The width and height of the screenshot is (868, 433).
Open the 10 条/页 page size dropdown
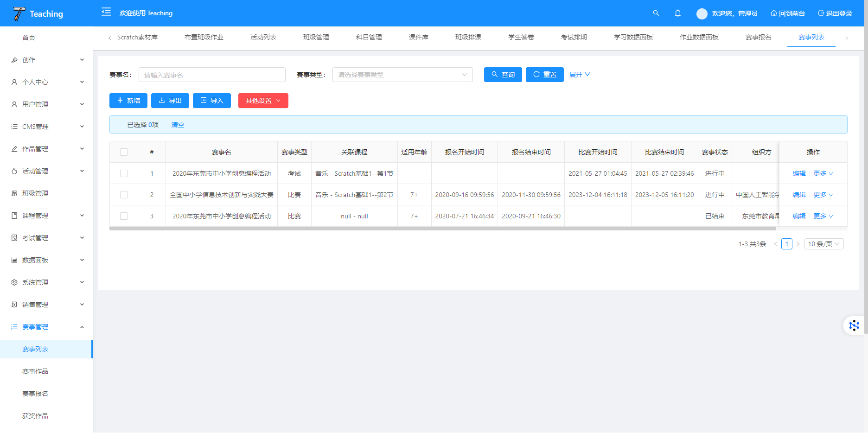(x=823, y=244)
